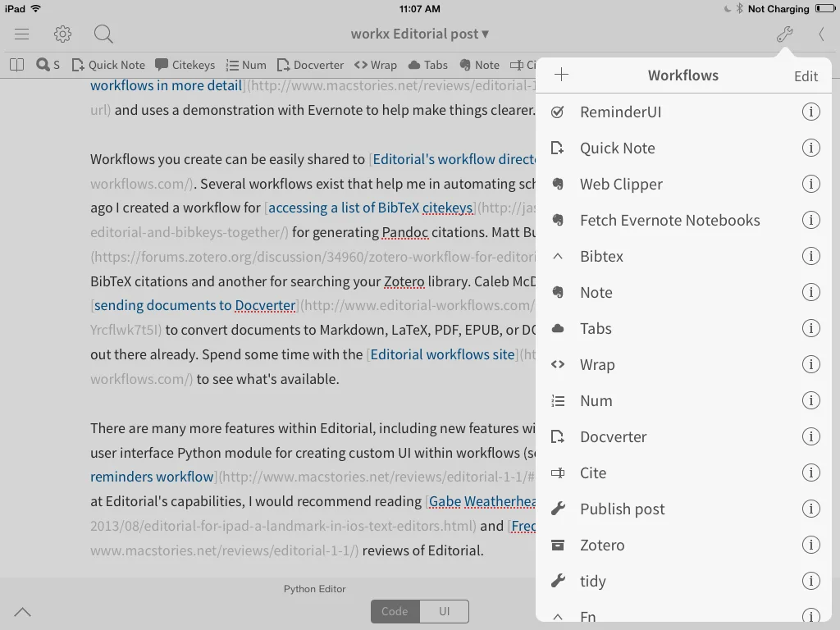The image size is (840, 630).
Task: Show info for Note workflow
Action: click(x=811, y=292)
